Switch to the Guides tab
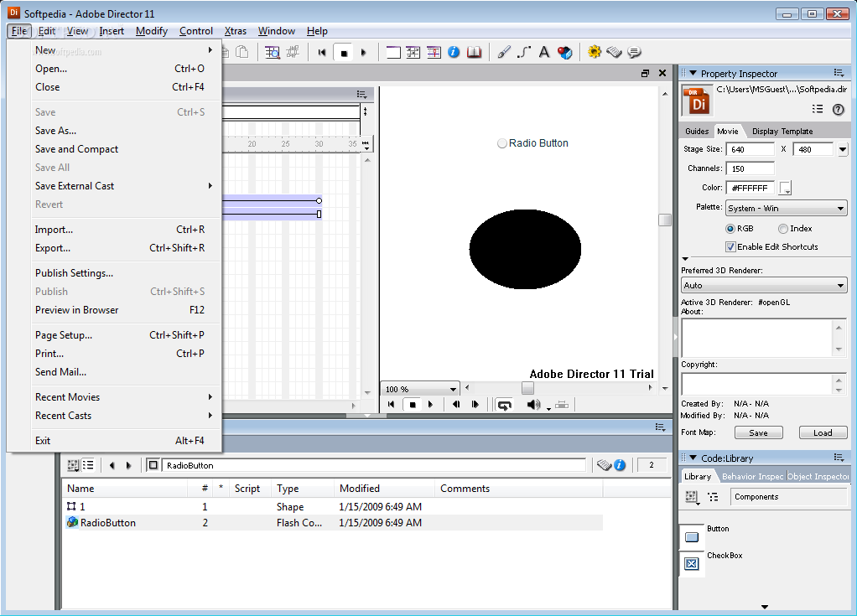The width and height of the screenshot is (857, 616). (697, 131)
